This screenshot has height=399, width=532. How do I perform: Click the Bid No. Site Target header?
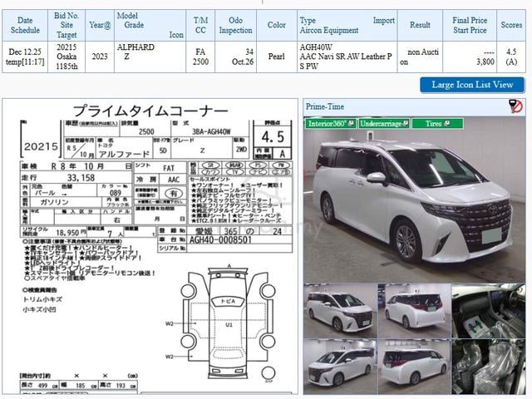coord(66,26)
